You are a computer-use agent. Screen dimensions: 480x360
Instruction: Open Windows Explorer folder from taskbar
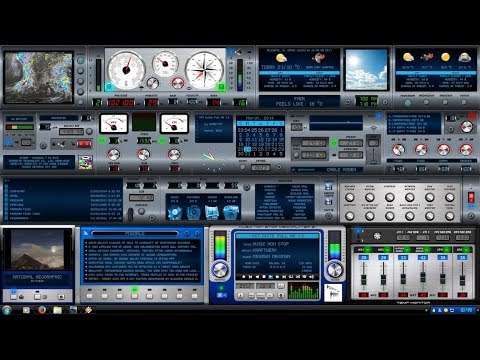57,310
